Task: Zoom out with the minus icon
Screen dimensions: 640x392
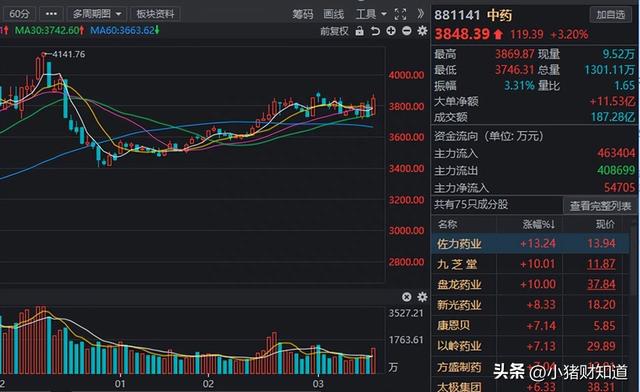Action: click(407, 31)
